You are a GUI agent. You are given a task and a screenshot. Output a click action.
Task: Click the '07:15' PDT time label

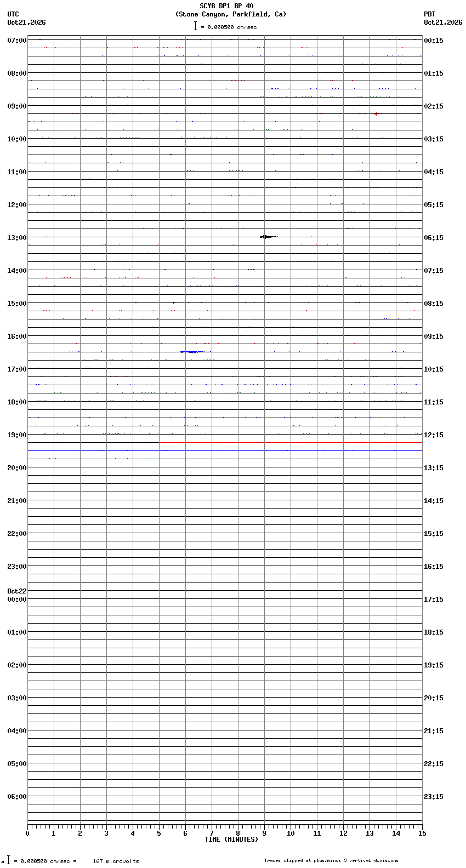[x=434, y=271]
